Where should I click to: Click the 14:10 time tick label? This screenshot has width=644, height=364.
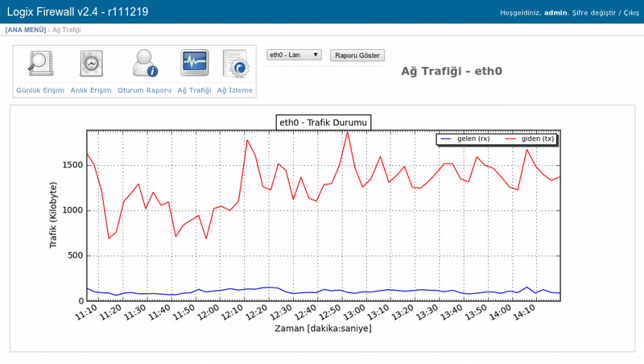pyautogui.click(x=525, y=312)
